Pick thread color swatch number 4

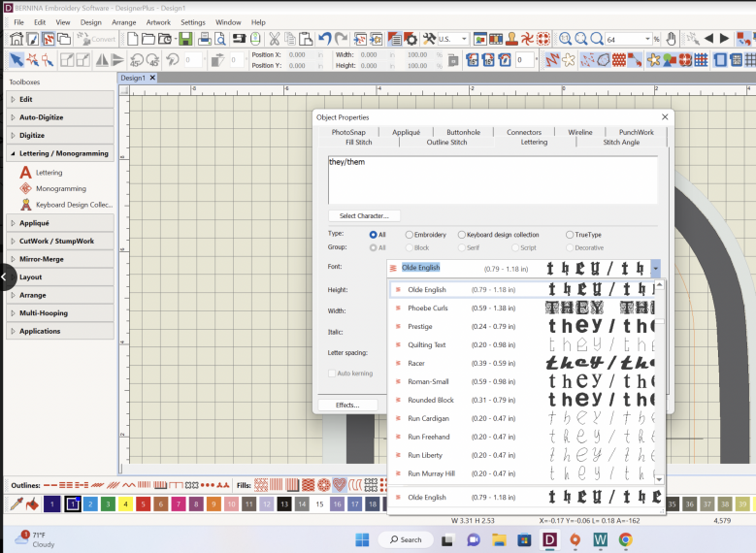click(125, 504)
